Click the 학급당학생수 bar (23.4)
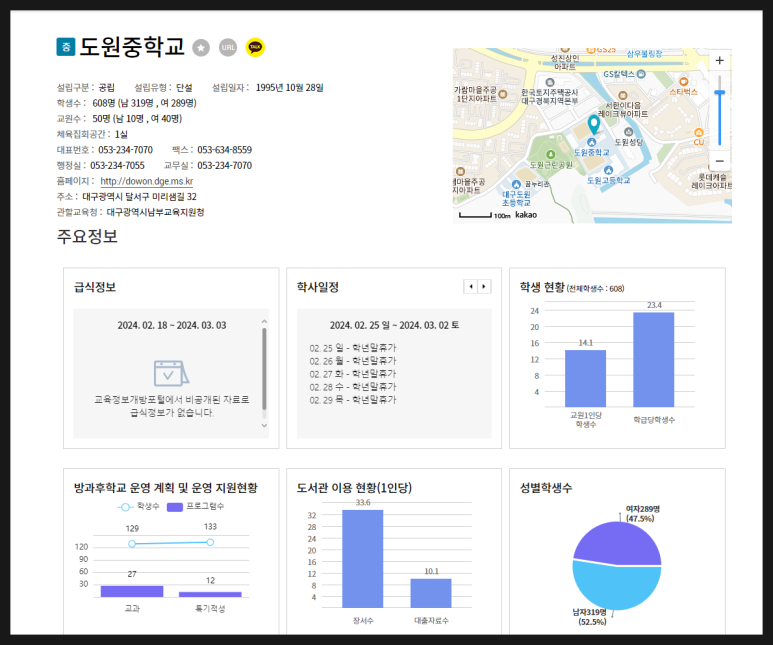This screenshot has width=773, height=645. point(653,359)
